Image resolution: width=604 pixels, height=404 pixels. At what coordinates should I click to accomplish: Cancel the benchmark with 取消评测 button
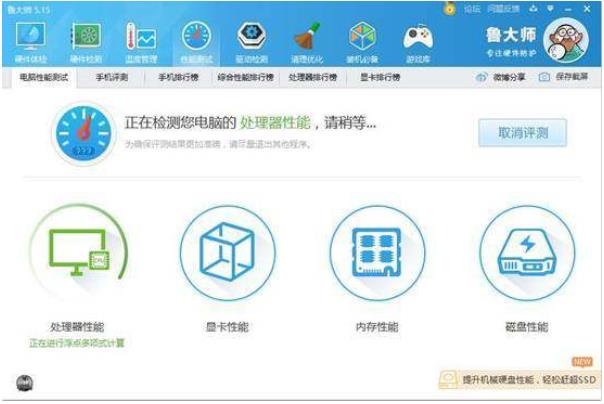pyautogui.click(x=522, y=133)
